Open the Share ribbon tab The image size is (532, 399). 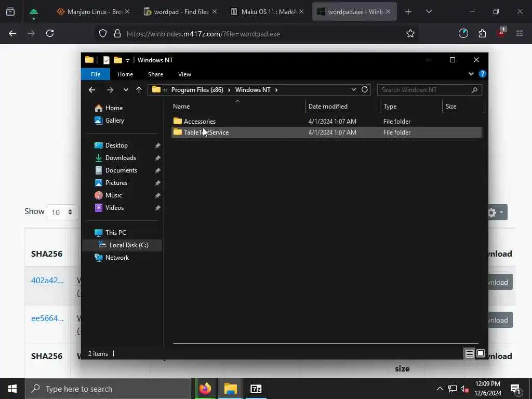(x=155, y=74)
